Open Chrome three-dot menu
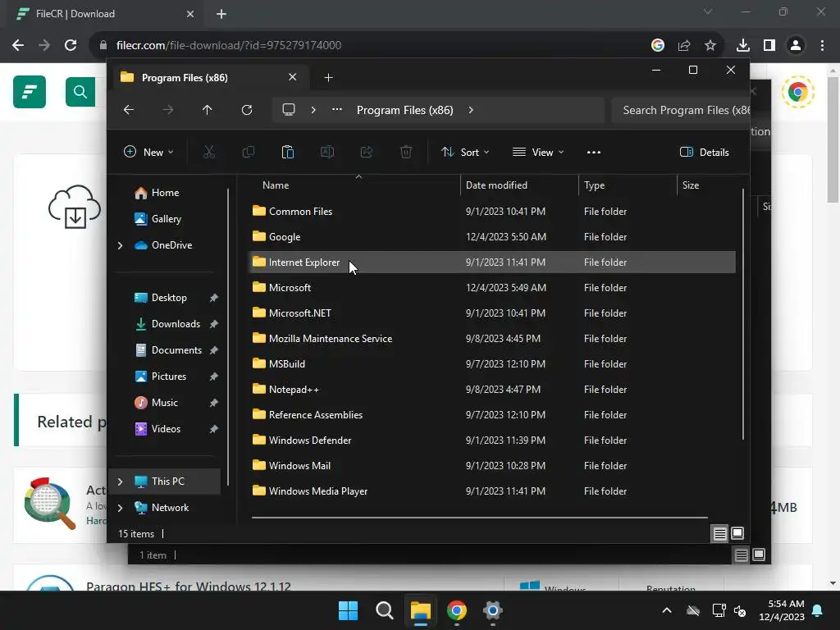 pos(822,45)
